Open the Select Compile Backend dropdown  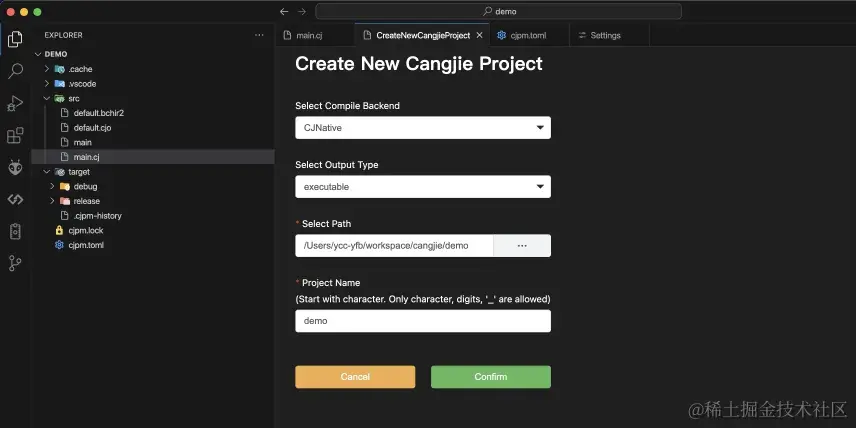coord(423,128)
